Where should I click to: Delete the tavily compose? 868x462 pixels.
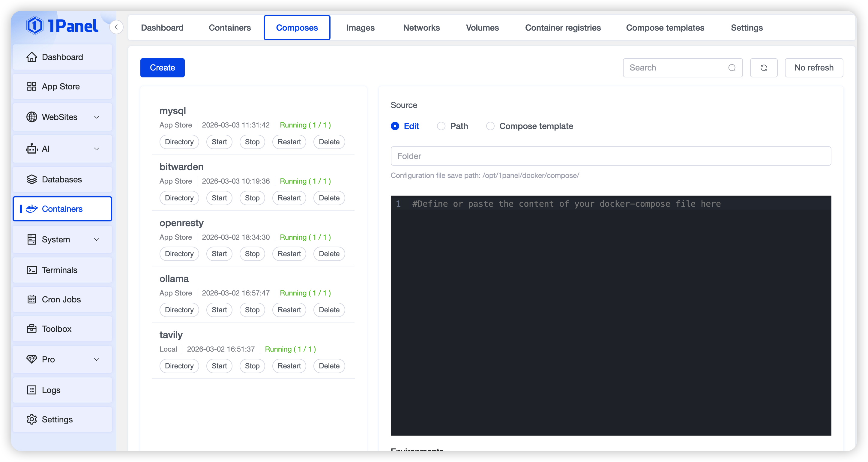pyautogui.click(x=329, y=366)
